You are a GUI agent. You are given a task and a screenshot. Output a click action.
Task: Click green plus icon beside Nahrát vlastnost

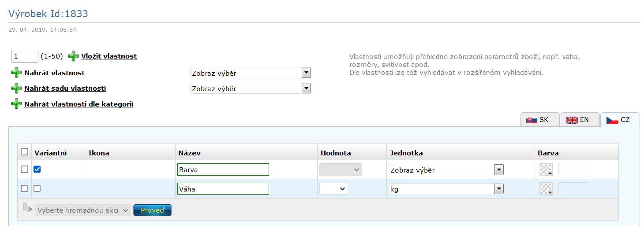16,73
